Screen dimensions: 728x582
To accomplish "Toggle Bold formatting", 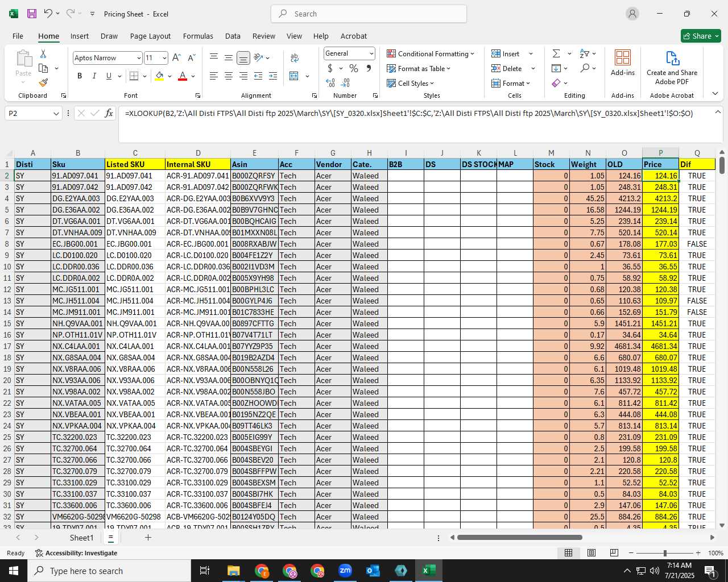I will (x=80, y=76).
